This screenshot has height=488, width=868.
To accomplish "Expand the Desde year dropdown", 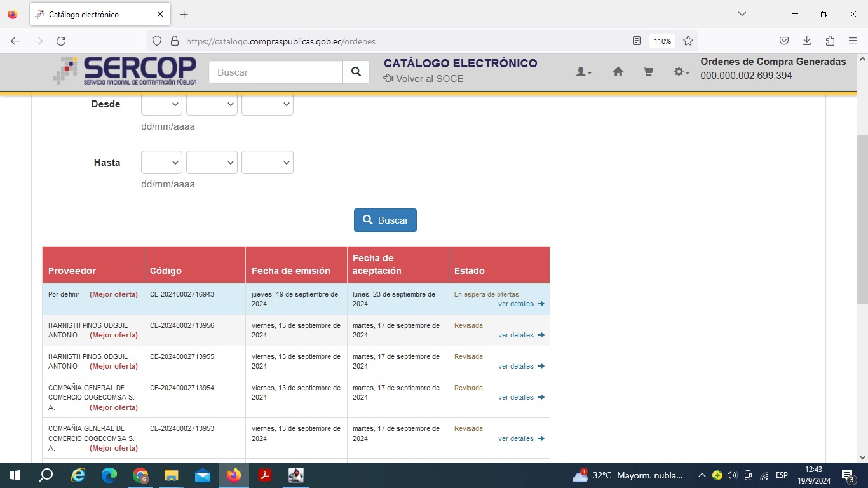I will (267, 104).
